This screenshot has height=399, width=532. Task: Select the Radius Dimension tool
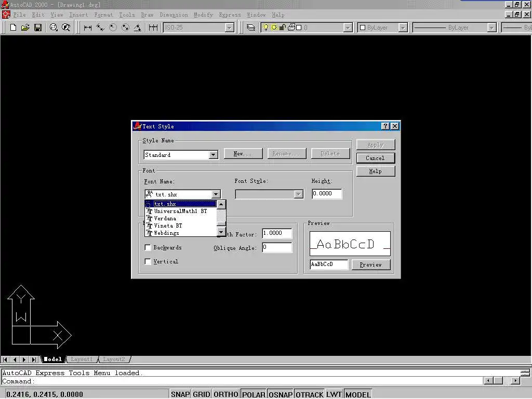point(113,28)
